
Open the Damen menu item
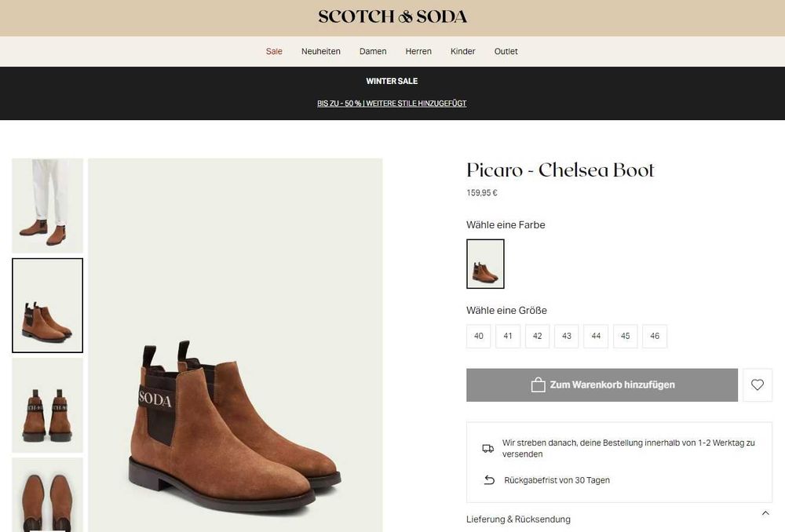[373, 52]
